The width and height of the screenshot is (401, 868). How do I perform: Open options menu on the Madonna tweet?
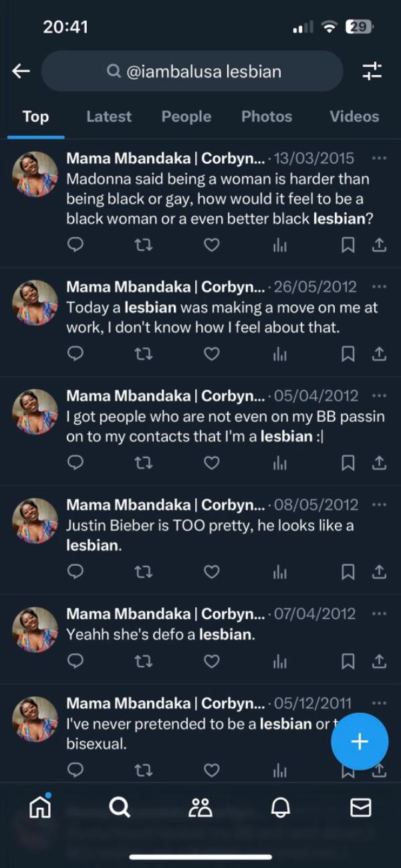tap(379, 157)
